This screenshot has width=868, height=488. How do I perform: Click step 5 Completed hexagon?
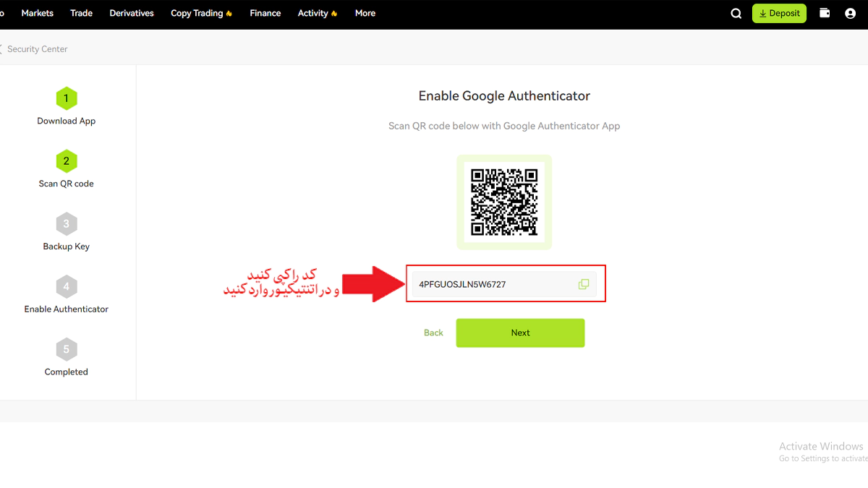[x=66, y=350]
